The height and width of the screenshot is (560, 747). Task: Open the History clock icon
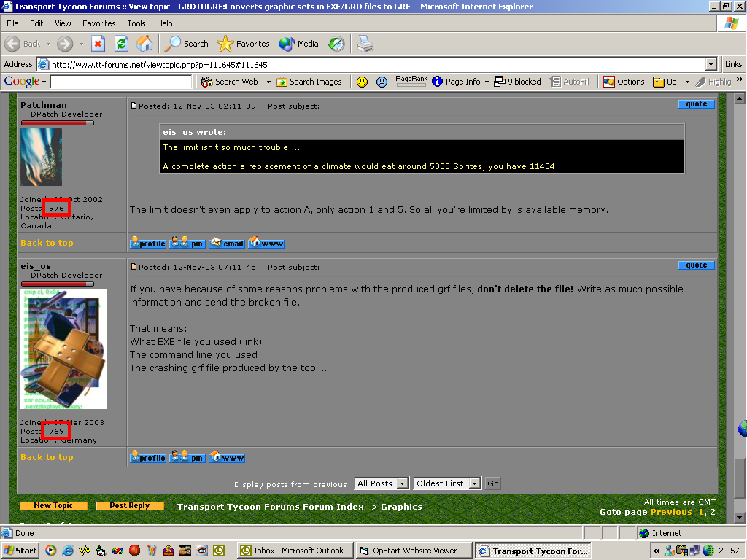pos(336,44)
